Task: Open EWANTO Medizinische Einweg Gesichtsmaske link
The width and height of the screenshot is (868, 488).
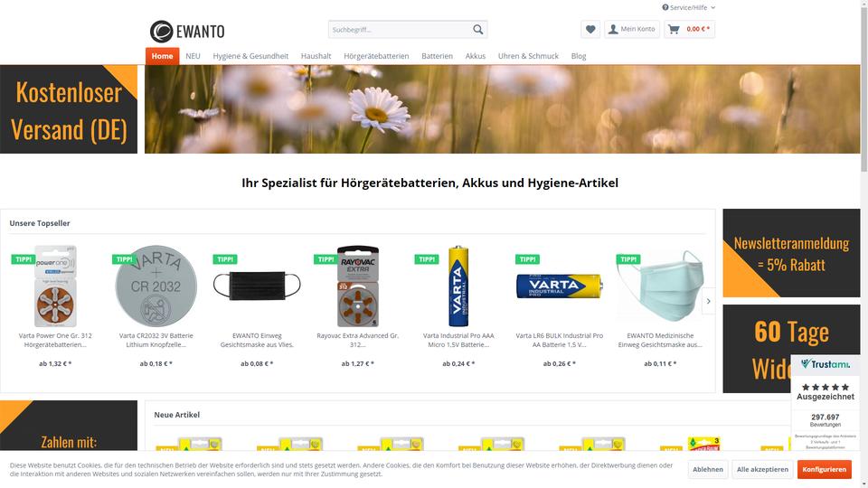Action: 660,340
